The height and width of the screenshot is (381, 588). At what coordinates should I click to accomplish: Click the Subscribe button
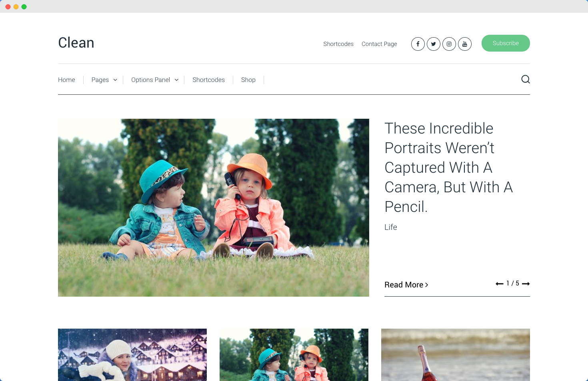[506, 43]
